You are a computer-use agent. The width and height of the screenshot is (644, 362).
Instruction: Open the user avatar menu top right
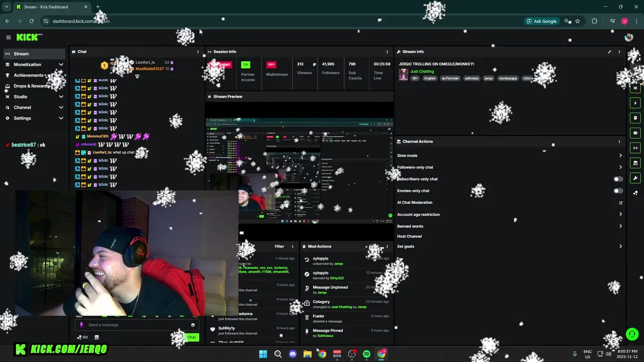point(628,37)
